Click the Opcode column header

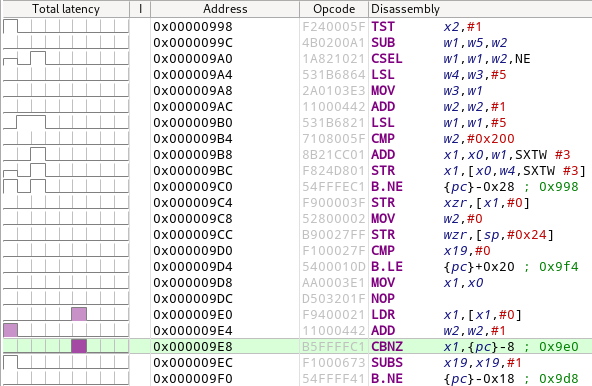(334, 9)
